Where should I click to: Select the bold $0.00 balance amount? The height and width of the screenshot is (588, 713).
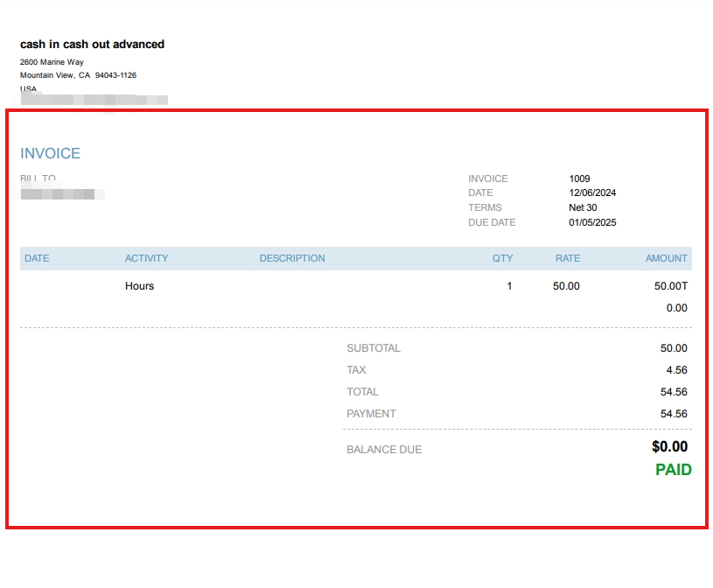(670, 446)
